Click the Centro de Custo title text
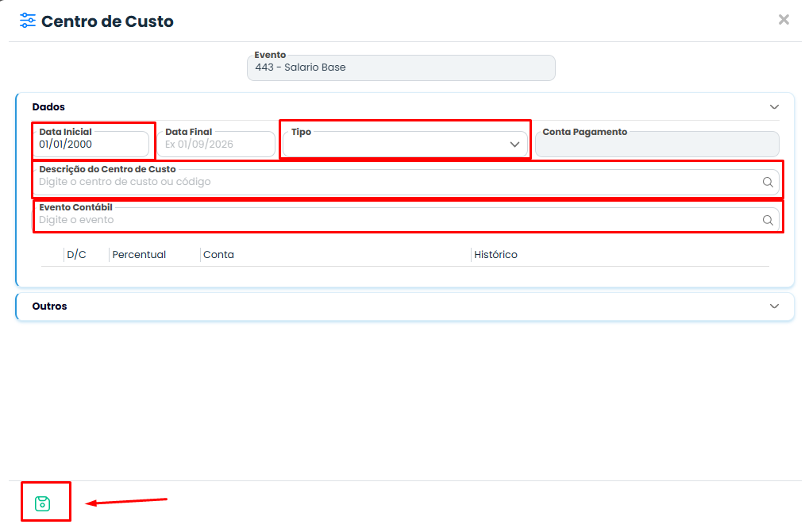805x532 pixels. point(107,21)
